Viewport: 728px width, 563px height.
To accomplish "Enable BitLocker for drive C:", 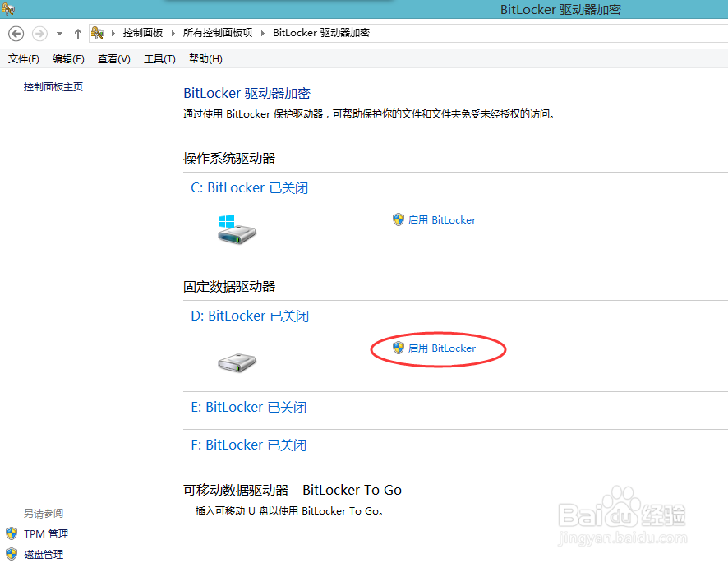I will pyautogui.click(x=441, y=219).
